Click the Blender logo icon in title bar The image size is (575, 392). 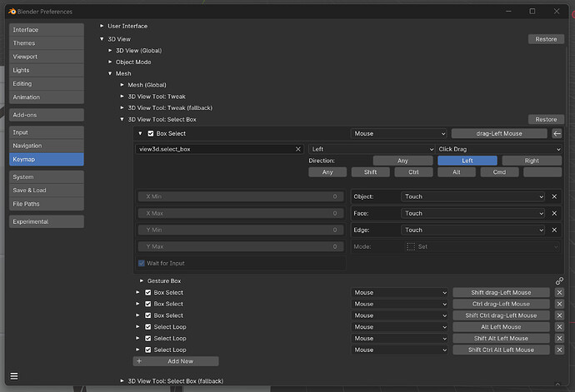point(12,12)
